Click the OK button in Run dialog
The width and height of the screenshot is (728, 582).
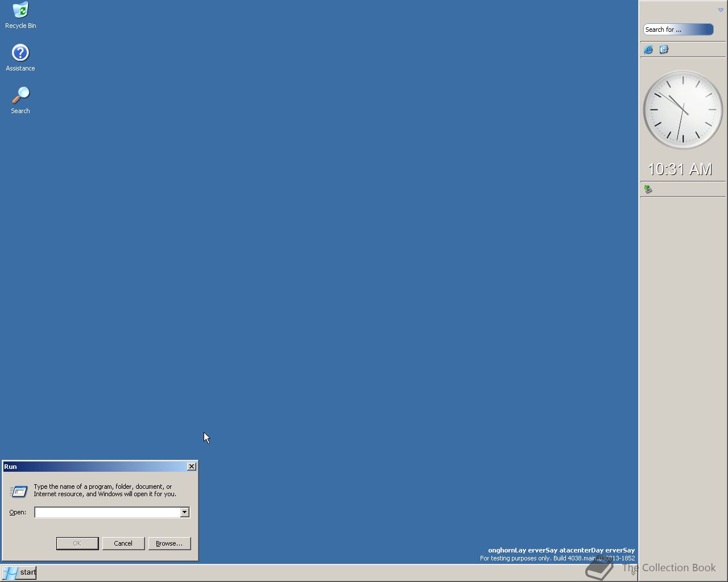click(77, 543)
